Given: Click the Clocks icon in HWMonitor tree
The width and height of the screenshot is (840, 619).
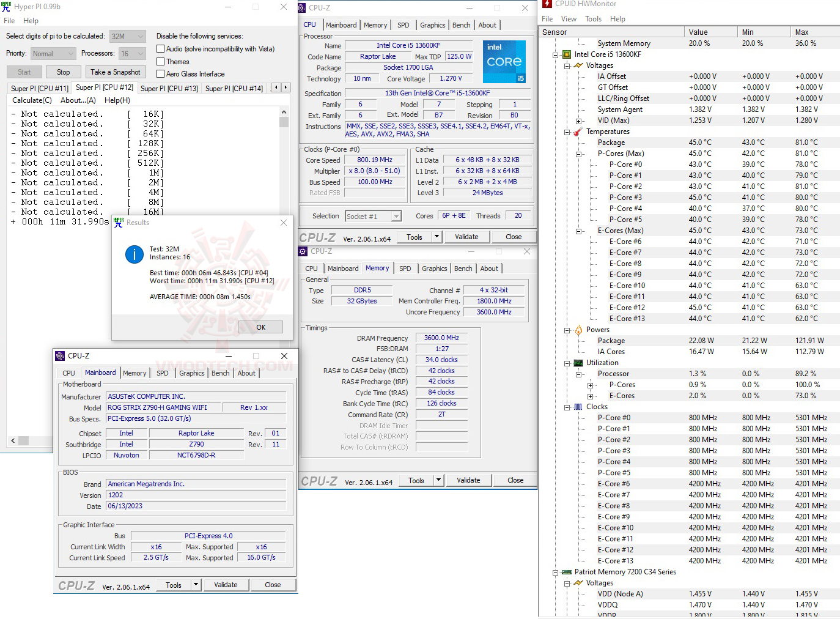Looking at the screenshot, I should point(578,407).
